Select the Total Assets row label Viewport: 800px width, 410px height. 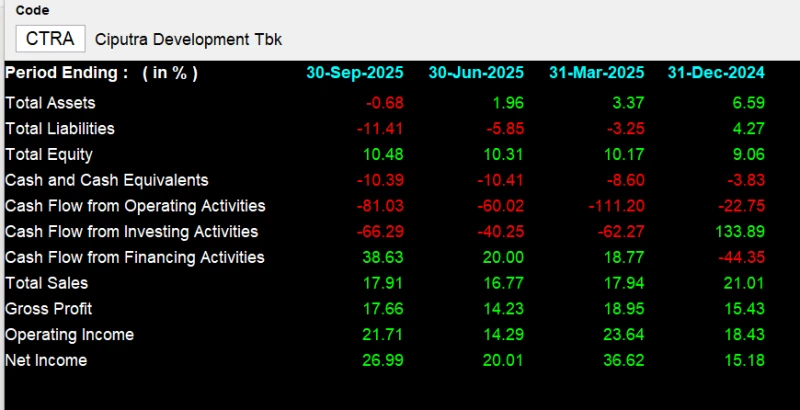[x=50, y=103]
